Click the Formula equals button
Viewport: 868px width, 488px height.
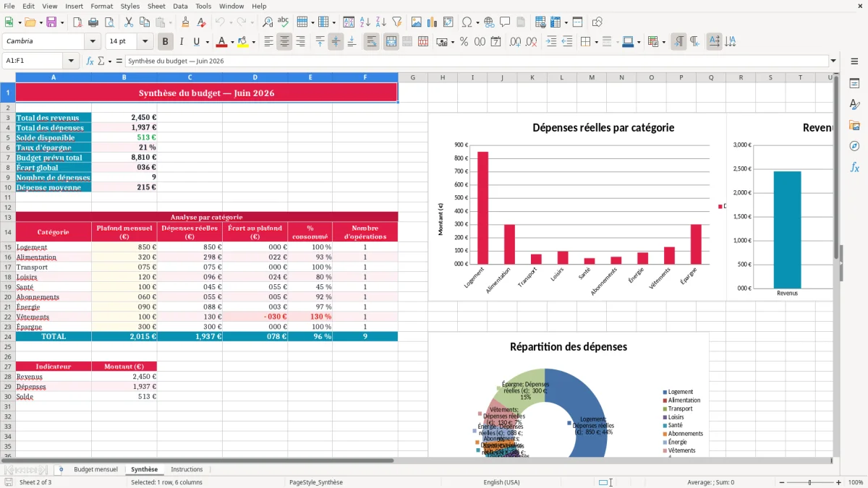(x=119, y=61)
